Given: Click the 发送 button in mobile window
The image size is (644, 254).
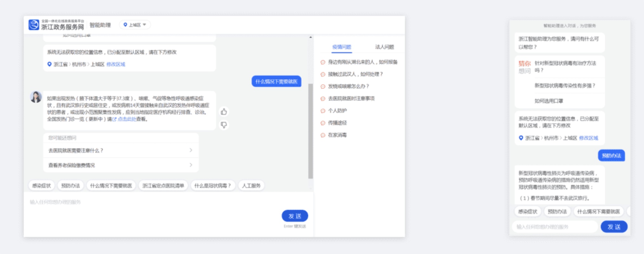Looking at the screenshot, I should (x=614, y=227).
